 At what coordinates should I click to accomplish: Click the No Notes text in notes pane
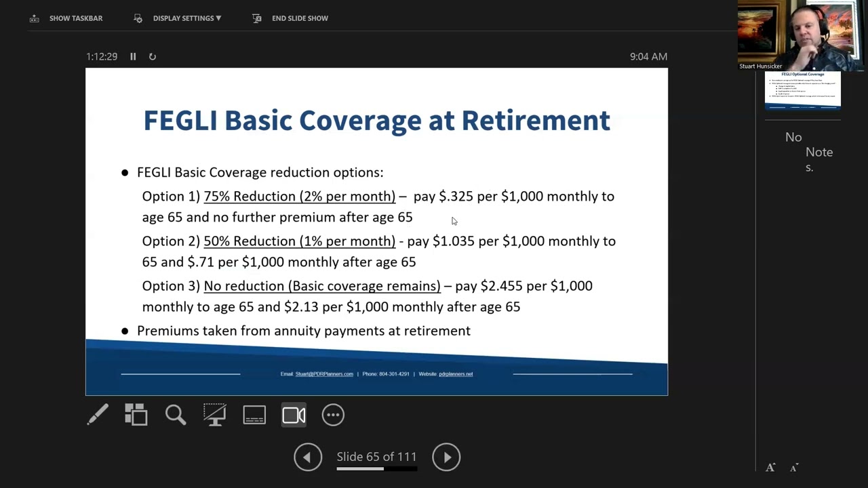pos(808,152)
